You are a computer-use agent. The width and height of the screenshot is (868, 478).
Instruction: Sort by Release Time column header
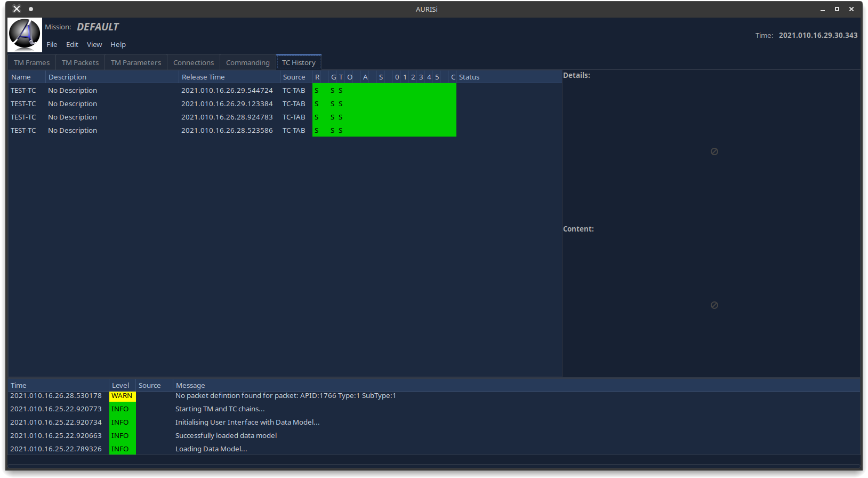tap(229, 77)
